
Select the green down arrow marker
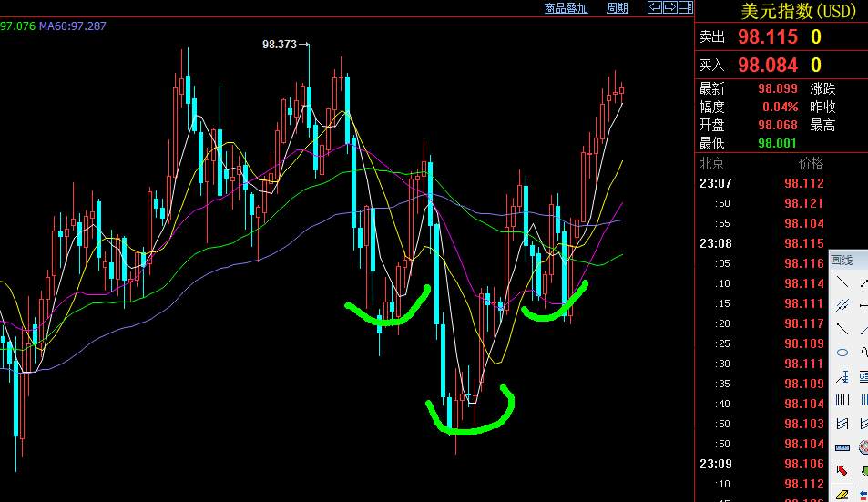(863, 470)
